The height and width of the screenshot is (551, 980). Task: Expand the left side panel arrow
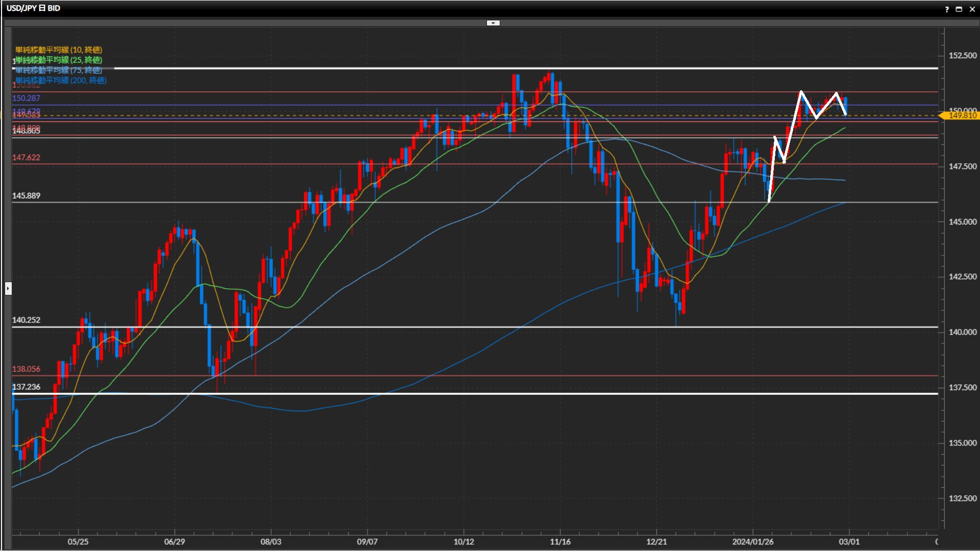tap(8, 289)
